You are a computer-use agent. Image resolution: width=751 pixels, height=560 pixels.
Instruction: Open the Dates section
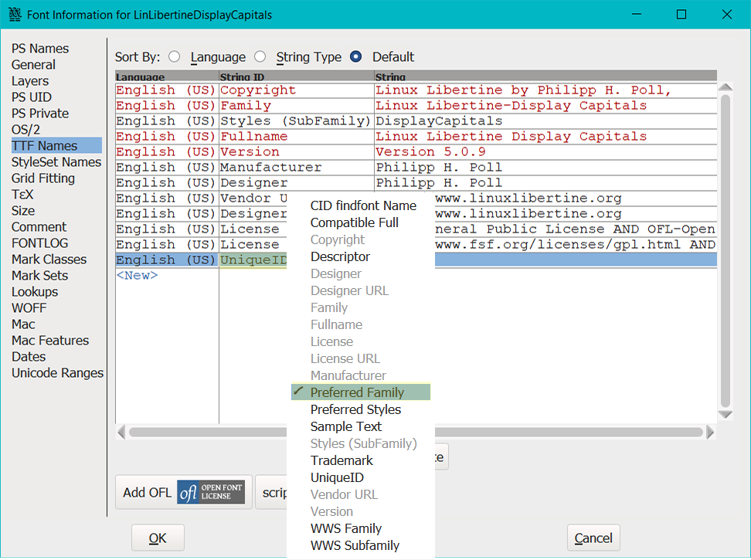pos(29,357)
